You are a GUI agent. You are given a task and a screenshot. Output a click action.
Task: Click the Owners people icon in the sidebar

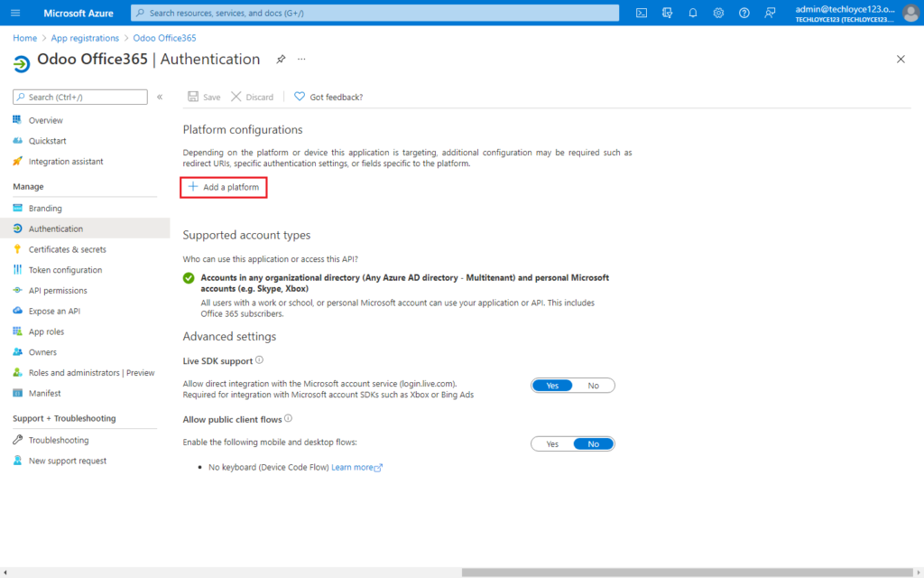click(17, 352)
